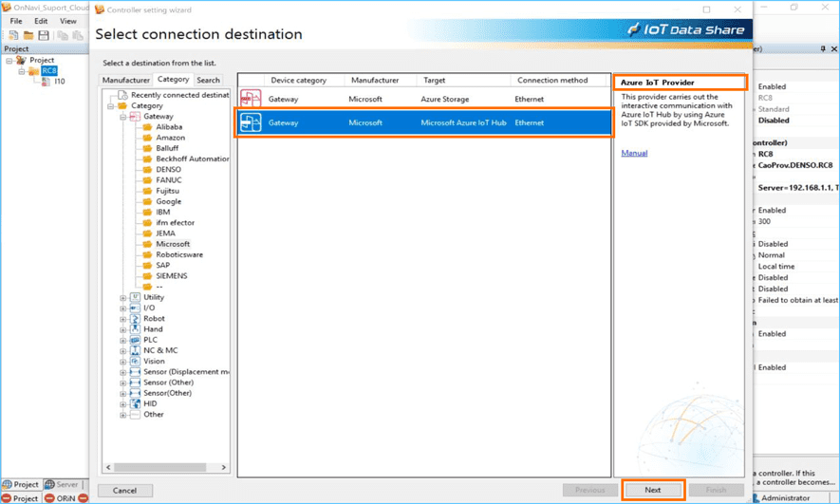Select Google in the Gateway list
The height and width of the screenshot is (504, 840).
pos(169,201)
